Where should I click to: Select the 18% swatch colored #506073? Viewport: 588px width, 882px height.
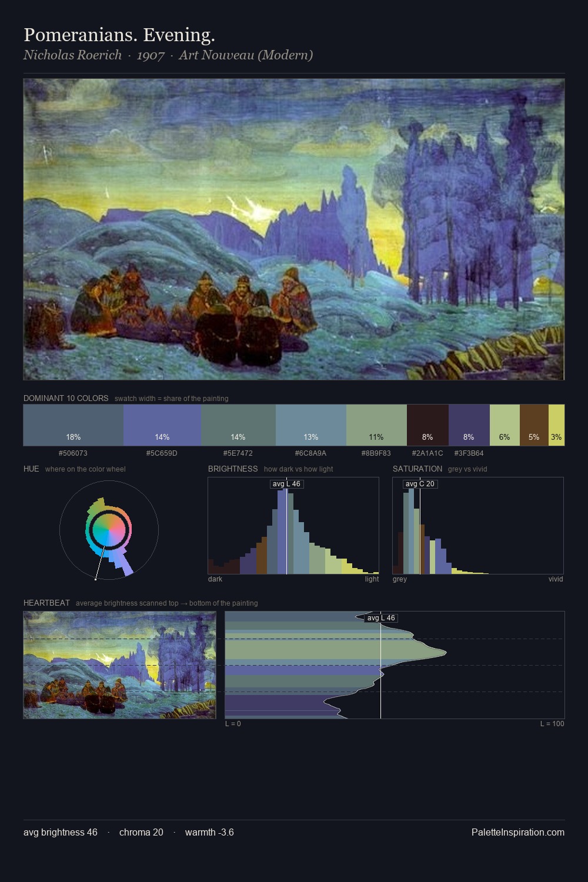coord(73,425)
